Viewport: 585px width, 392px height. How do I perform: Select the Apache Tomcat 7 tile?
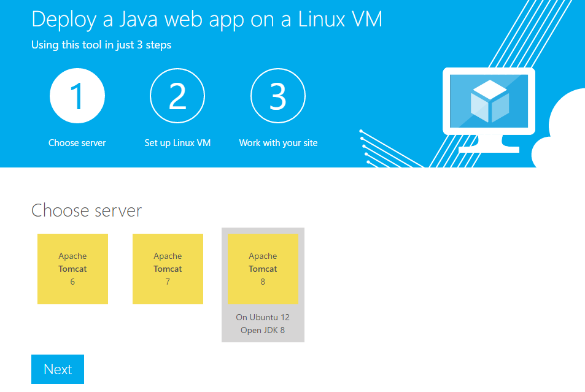click(168, 269)
